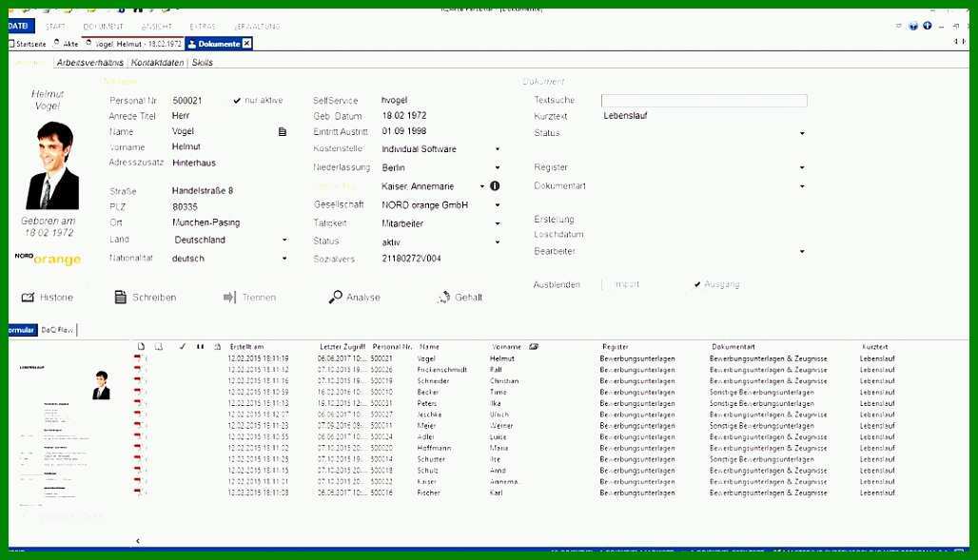978x560 pixels.
Task: Click the PDF icon in the Vogel row
Action: click(x=137, y=358)
